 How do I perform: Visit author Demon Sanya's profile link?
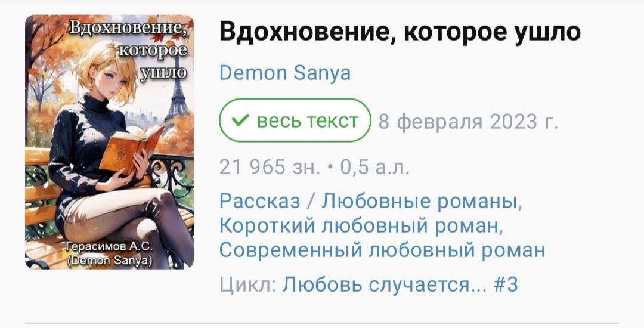(285, 73)
